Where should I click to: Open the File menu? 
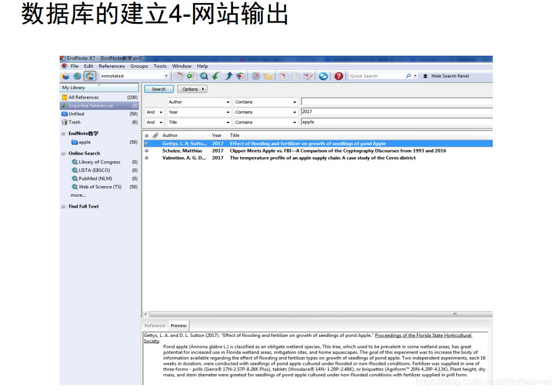coord(74,66)
